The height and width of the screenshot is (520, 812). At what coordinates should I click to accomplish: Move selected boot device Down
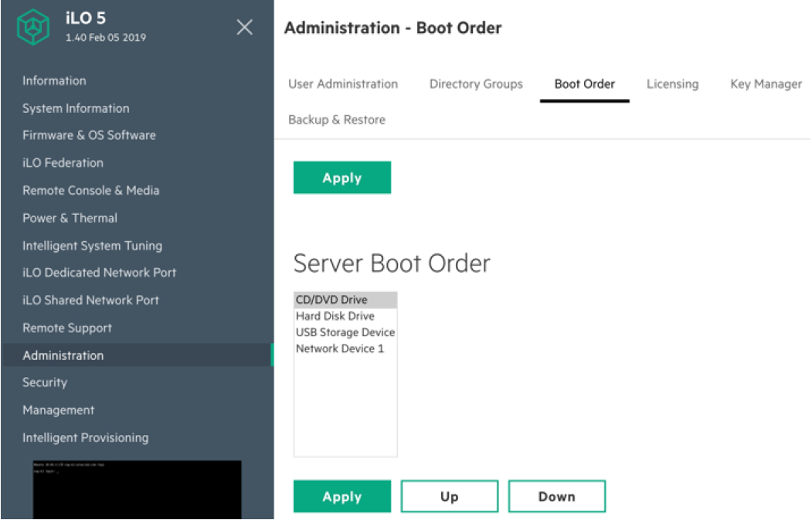(557, 496)
